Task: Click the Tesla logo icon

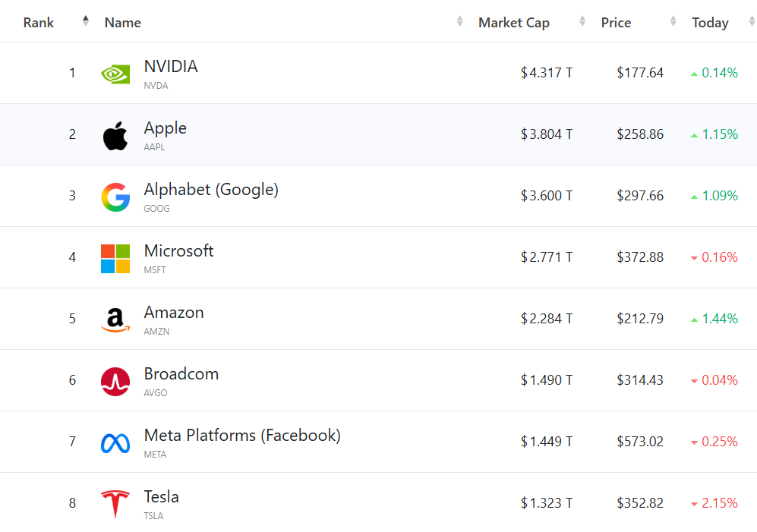Action: 115,504
